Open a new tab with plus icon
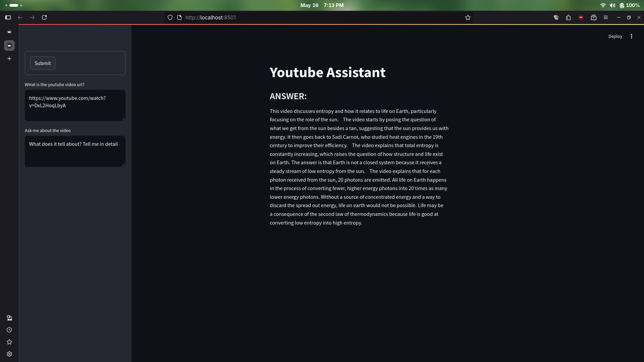 tap(9, 59)
